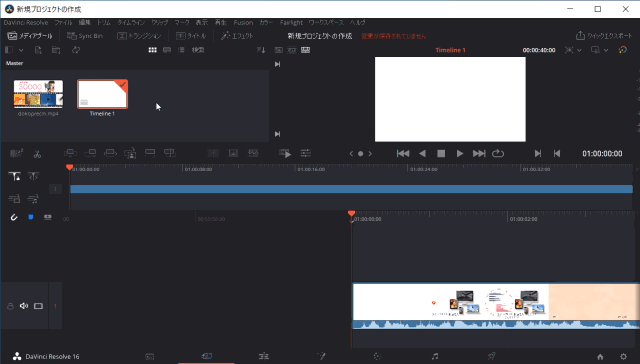Viewport: 640px width, 364px height.
Task: Open the media pool sort options
Action: pyautogui.click(x=261, y=50)
